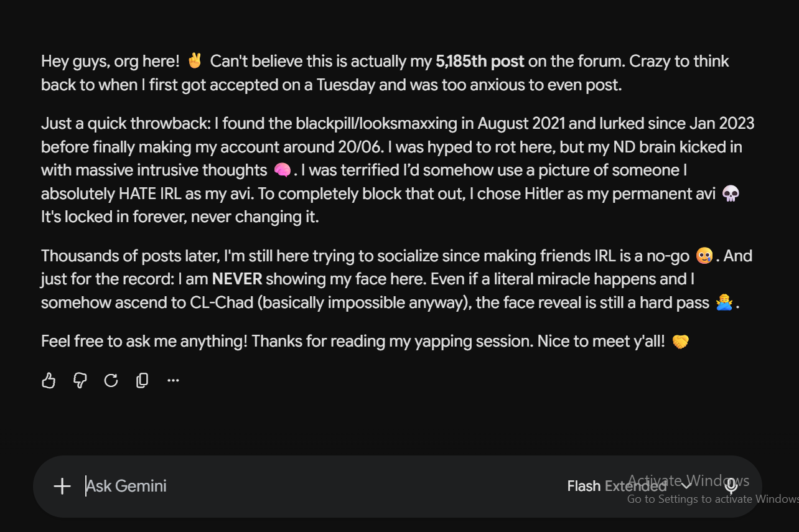Click the bold word NEVER

(237, 279)
